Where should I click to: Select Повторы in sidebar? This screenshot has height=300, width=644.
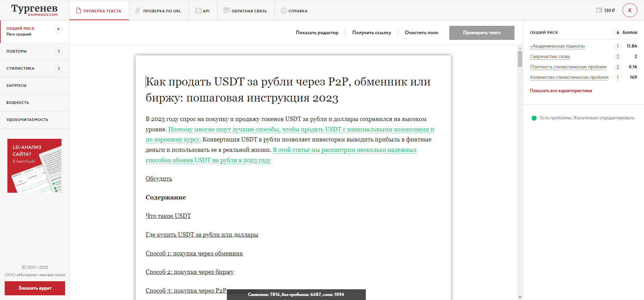click(x=35, y=51)
